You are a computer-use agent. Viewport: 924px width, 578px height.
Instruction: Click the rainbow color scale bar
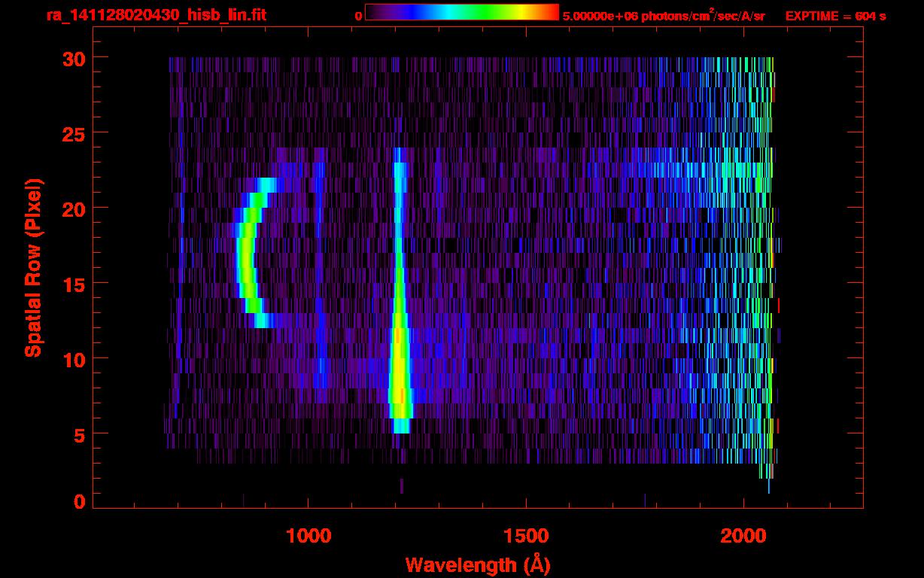[462, 13]
